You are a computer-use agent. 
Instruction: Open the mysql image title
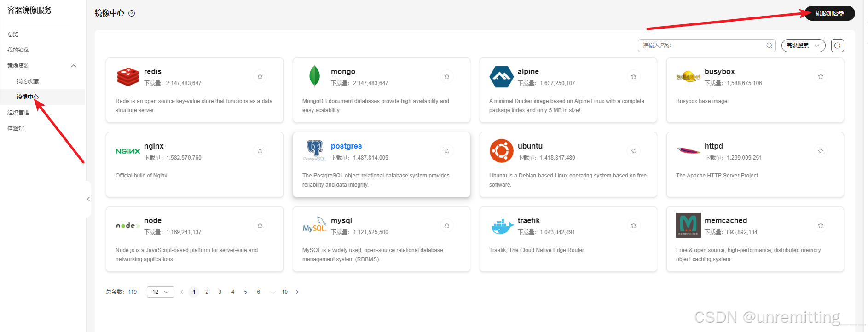pos(341,220)
